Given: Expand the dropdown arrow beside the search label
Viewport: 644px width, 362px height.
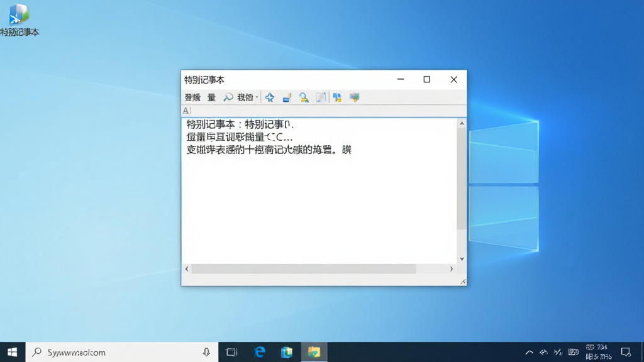Looking at the screenshot, I should coord(257,97).
